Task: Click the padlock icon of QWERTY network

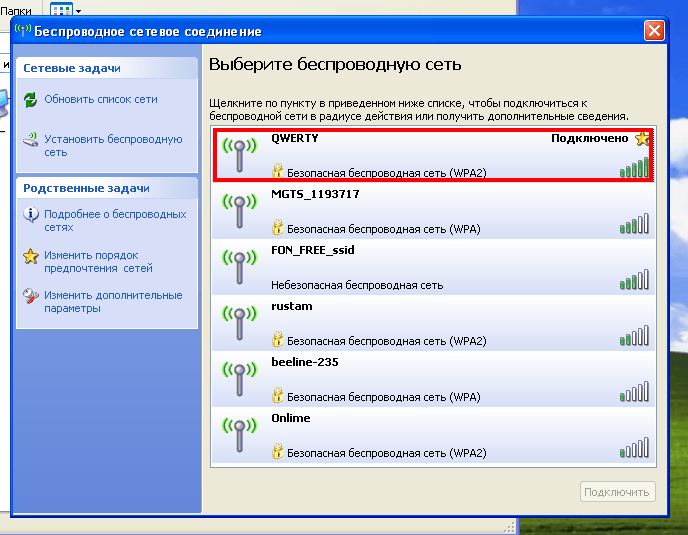Action: click(x=277, y=171)
